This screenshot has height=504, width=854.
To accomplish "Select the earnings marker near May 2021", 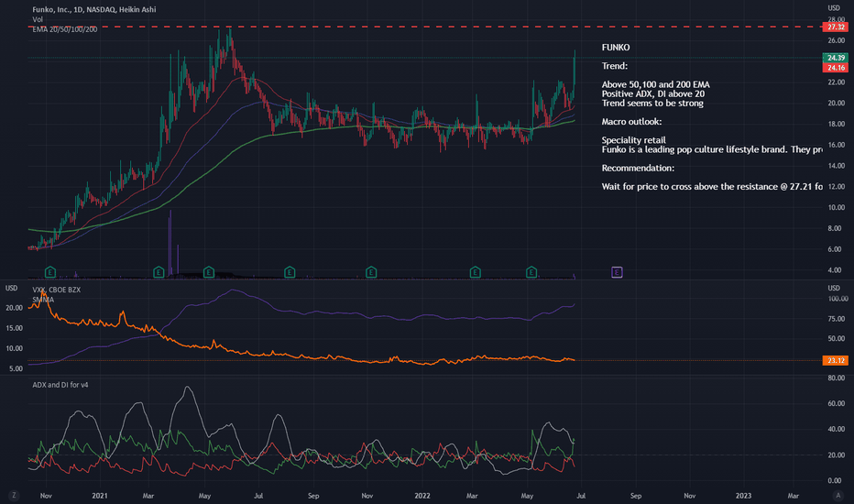I will tap(209, 272).
